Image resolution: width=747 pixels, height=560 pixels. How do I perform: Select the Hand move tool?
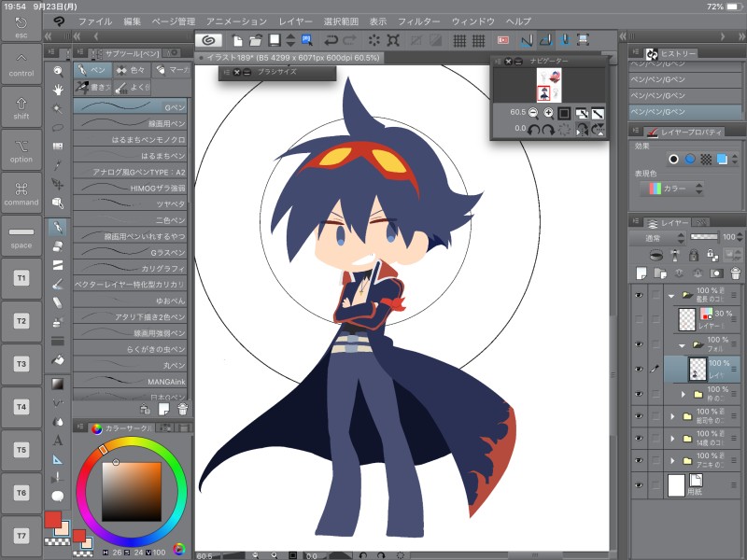58,90
